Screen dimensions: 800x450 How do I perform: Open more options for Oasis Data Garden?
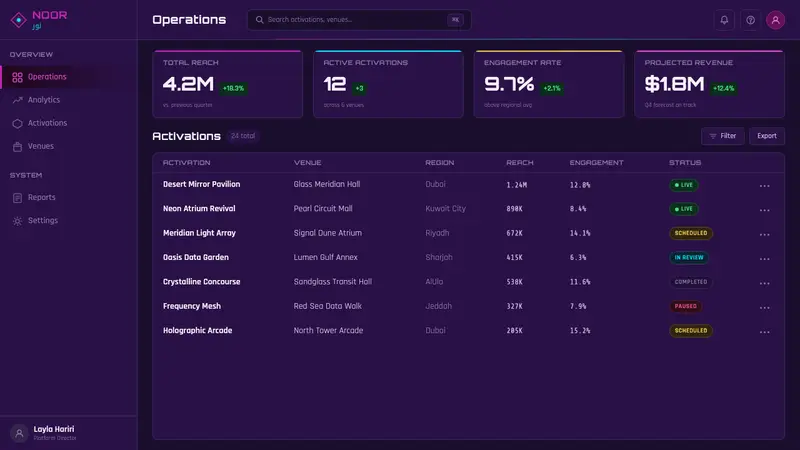[x=764, y=259]
